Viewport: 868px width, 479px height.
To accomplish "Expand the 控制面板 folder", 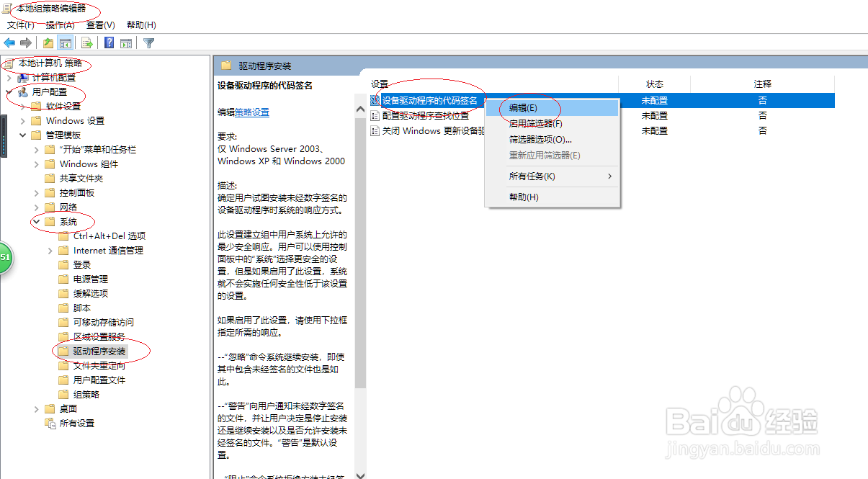I will (36, 193).
